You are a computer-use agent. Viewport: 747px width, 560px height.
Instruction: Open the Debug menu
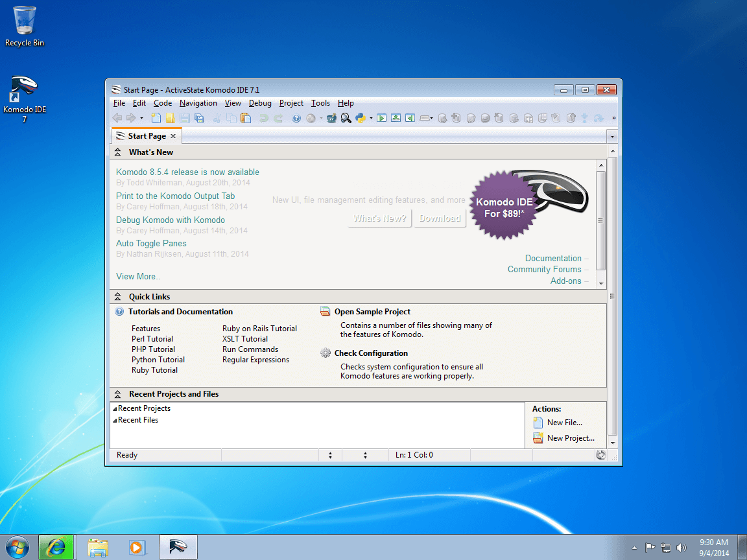coord(260,103)
